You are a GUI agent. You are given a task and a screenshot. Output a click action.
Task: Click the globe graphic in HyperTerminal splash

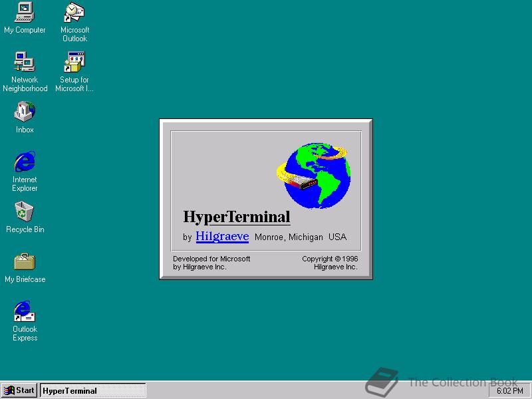pyautogui.click(x=314, y=176)
